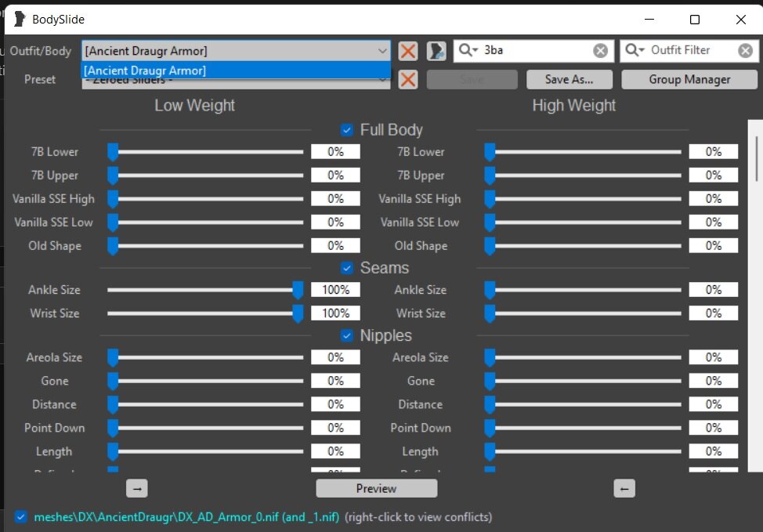Click the meshes\DX\AncientDraugr output path link
Image resolution: width=763 pixels, height=532 pixels.
point(186,517)
